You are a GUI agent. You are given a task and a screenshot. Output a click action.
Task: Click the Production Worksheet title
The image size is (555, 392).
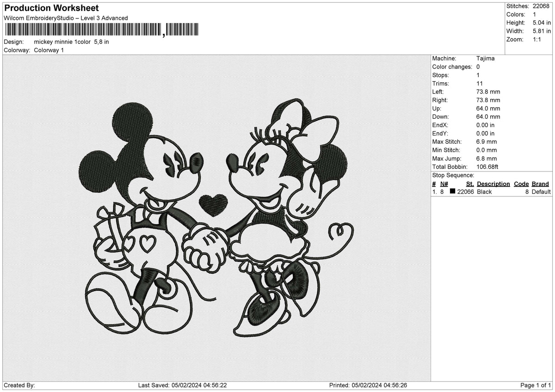pyautogui.click(x=51, y=8)
